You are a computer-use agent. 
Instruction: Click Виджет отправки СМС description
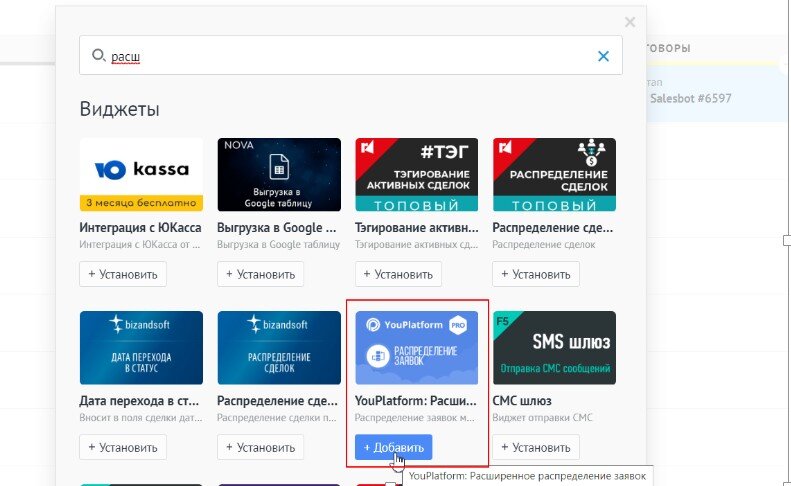542,418
